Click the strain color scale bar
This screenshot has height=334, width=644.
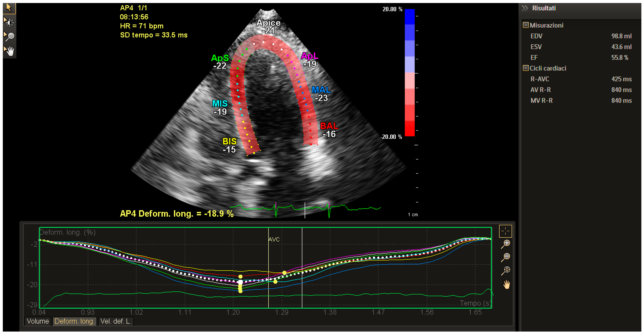[410, 72]
